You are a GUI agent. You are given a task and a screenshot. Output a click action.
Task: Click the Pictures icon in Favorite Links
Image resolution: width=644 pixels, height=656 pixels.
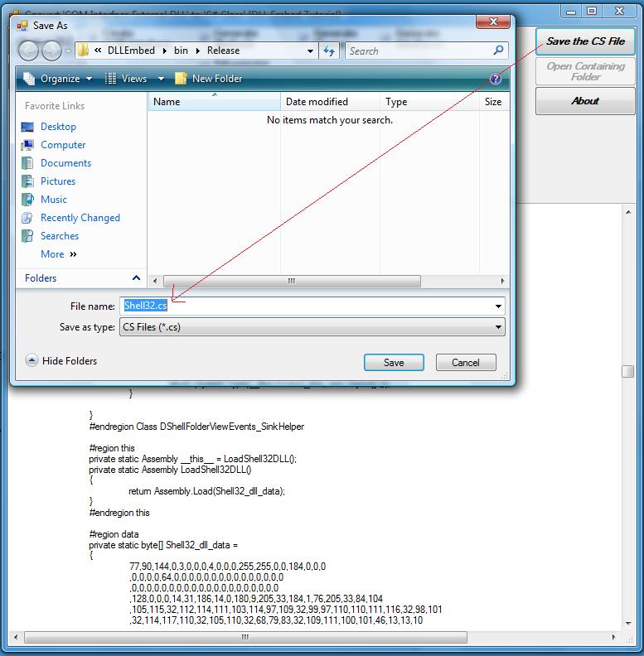(x=27, y=181)
